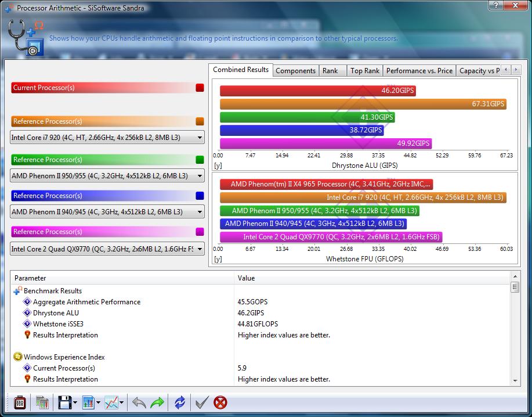Open the options icon beside the engine icon
Viewport: 532px width, 417px height.
coord(42,402)
